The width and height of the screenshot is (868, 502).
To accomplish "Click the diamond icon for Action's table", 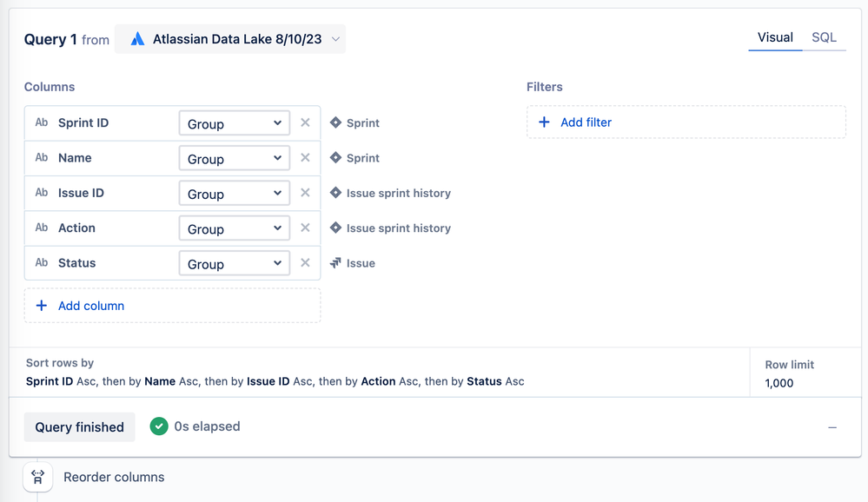I will point(335,228).
